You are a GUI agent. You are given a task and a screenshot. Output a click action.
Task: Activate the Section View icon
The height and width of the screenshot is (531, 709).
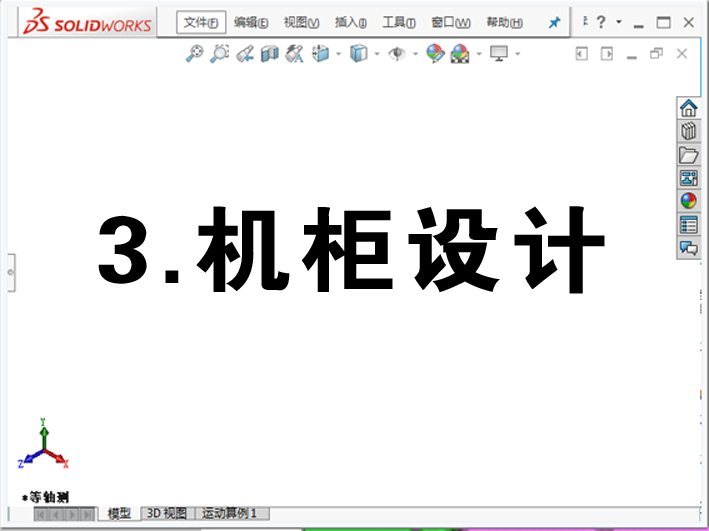[269, 54]
